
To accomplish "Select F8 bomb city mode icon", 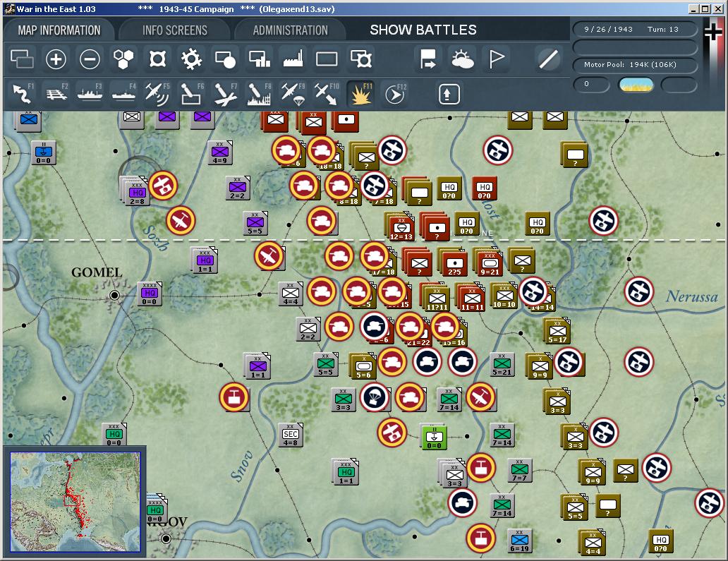I will [259, 93].
